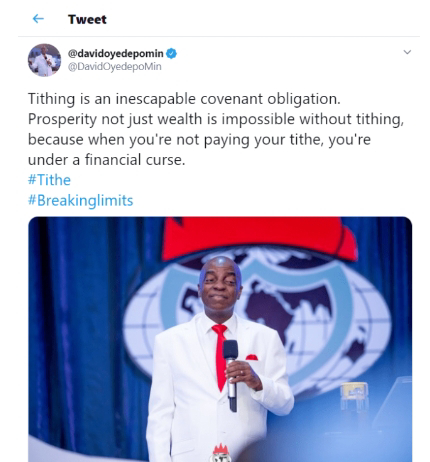The width and height of the screenshot is (430, 462).
Task: Go back using the left arrow
Action: (x=38, y=19)
